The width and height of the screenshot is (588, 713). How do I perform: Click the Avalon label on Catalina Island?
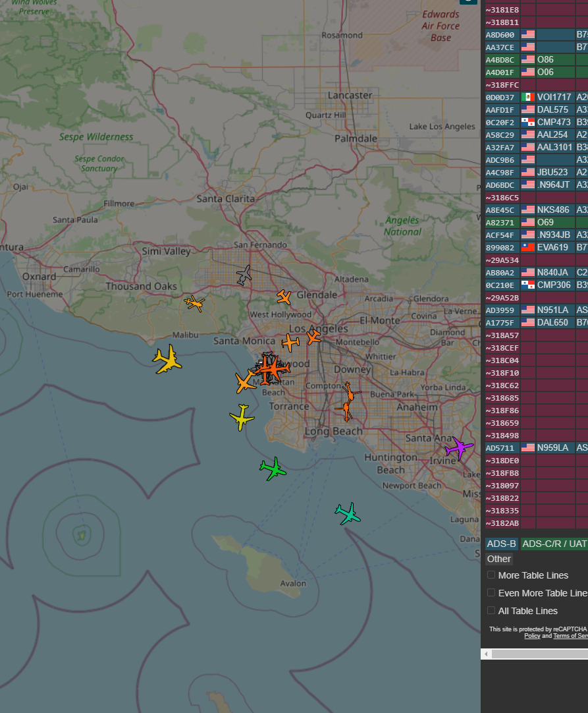[x=293, y=583]
